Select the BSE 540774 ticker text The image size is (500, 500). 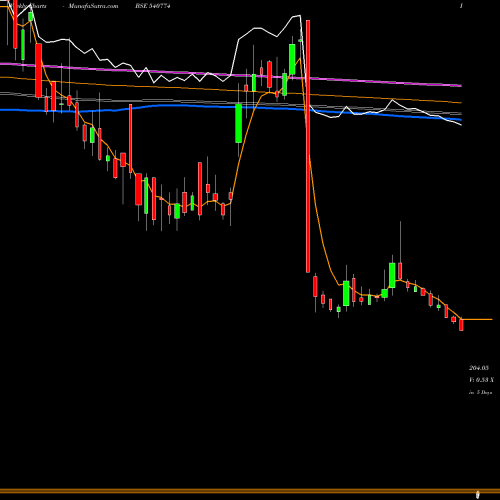pyautogui.click(x=153, y=6)
